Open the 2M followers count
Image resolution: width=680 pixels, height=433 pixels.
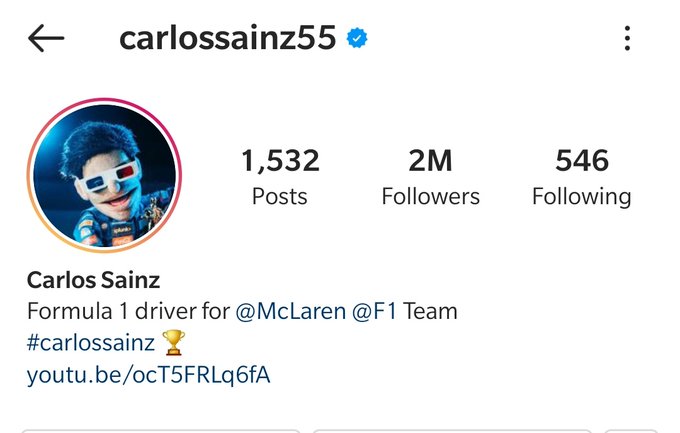[x=430, y=161]
